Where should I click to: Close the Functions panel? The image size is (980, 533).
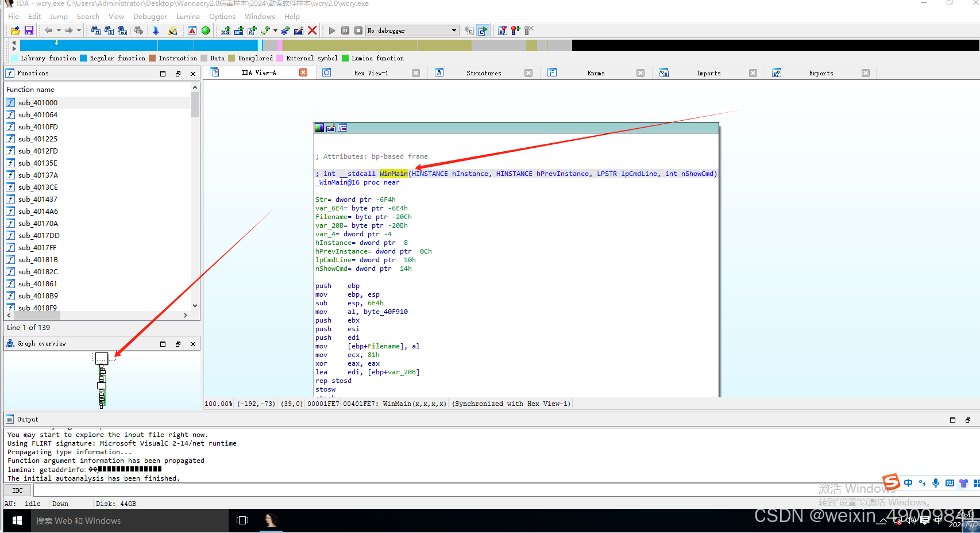pos(193,74)
